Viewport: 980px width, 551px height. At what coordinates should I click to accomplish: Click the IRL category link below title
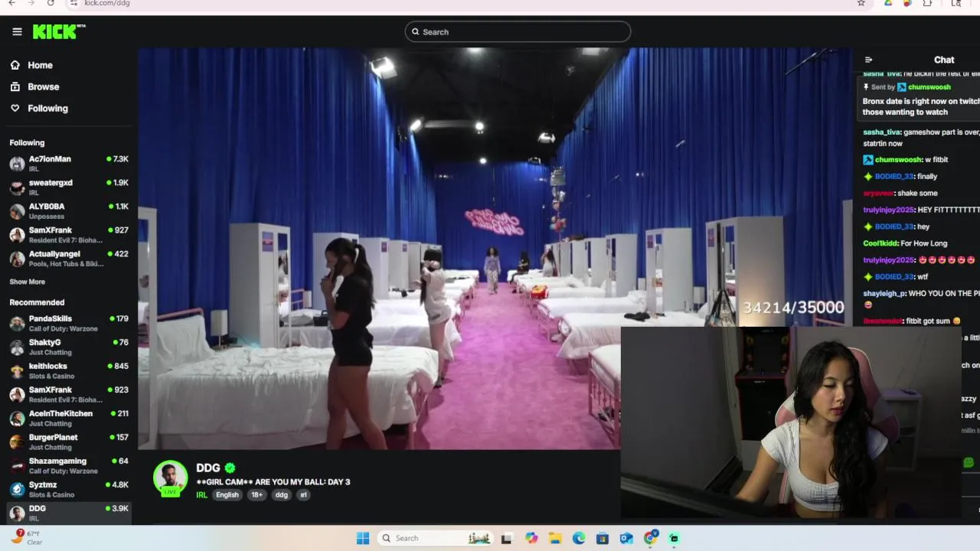click(x=202, y=494)
